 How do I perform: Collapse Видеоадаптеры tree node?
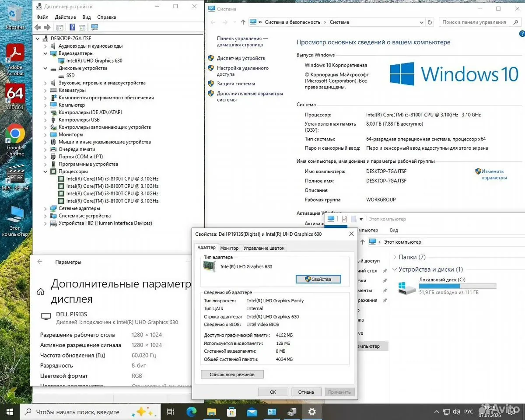[x=45, y=53]
